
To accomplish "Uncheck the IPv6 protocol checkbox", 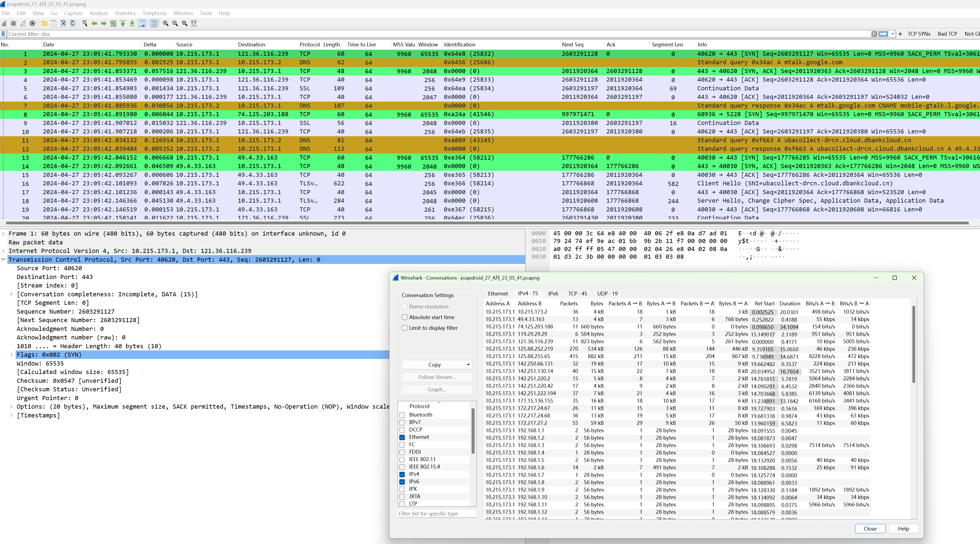I will pyautogui.click(x=402, y=482).
